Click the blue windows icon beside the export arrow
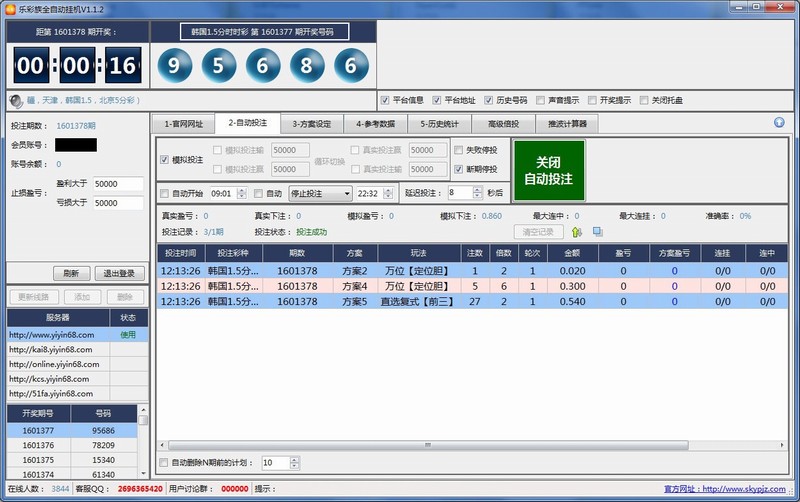The width and height of the screenshot is (800, 502). [x=597, y=232]
